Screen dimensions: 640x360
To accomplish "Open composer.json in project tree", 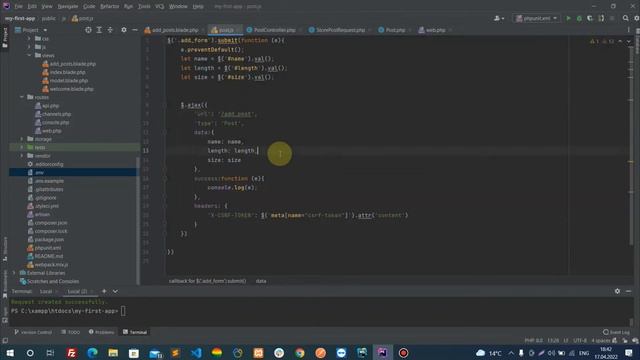I will click(47, 222).
